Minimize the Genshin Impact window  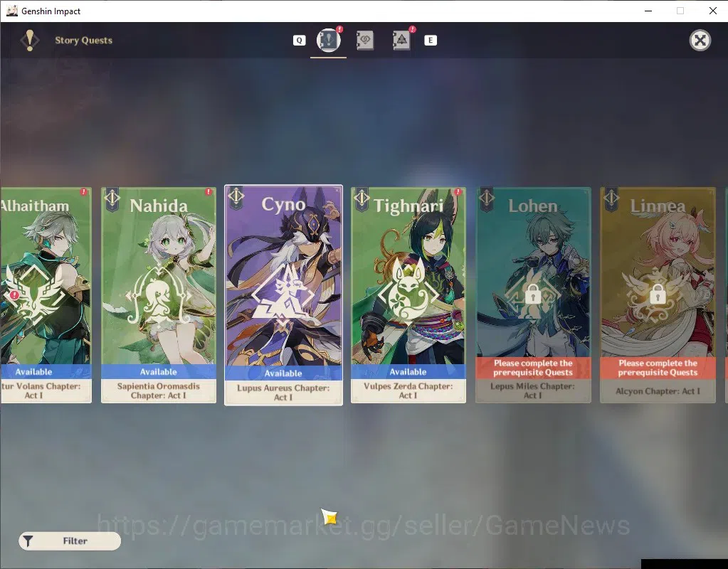pos(648,11)
